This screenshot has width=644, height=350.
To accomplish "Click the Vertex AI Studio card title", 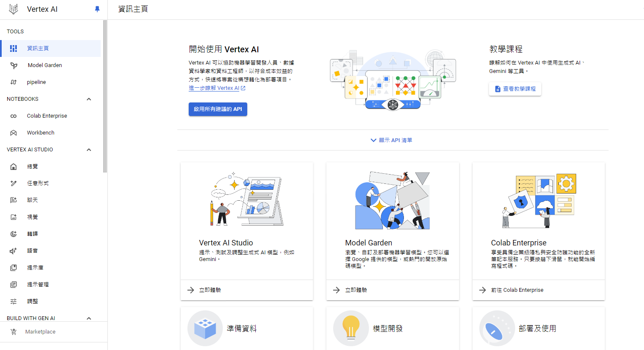I will coord(226,243).
